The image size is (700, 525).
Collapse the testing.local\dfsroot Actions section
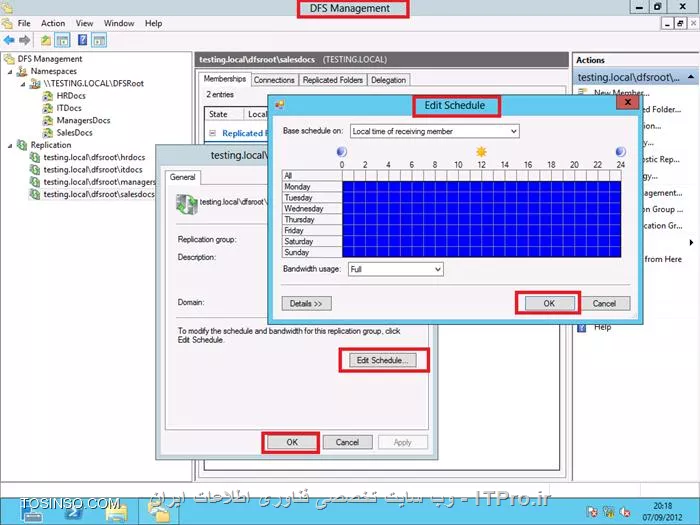pos(691,77)
